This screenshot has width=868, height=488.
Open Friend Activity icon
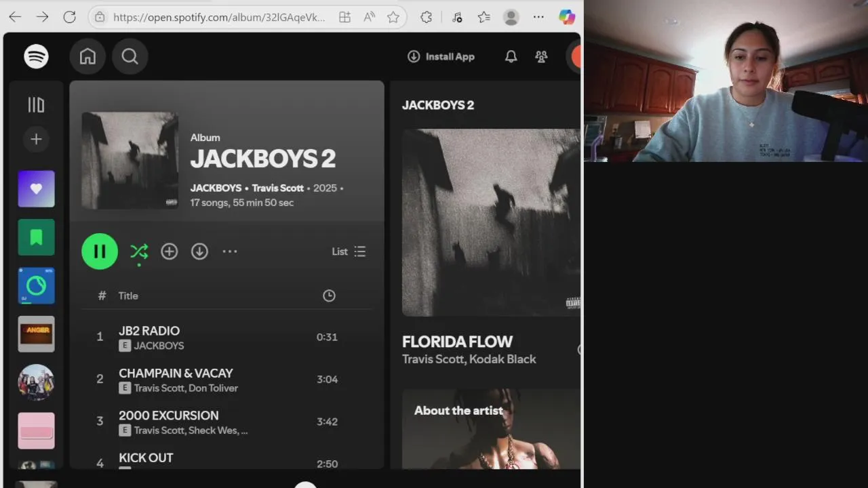click(x=541, y=57)
